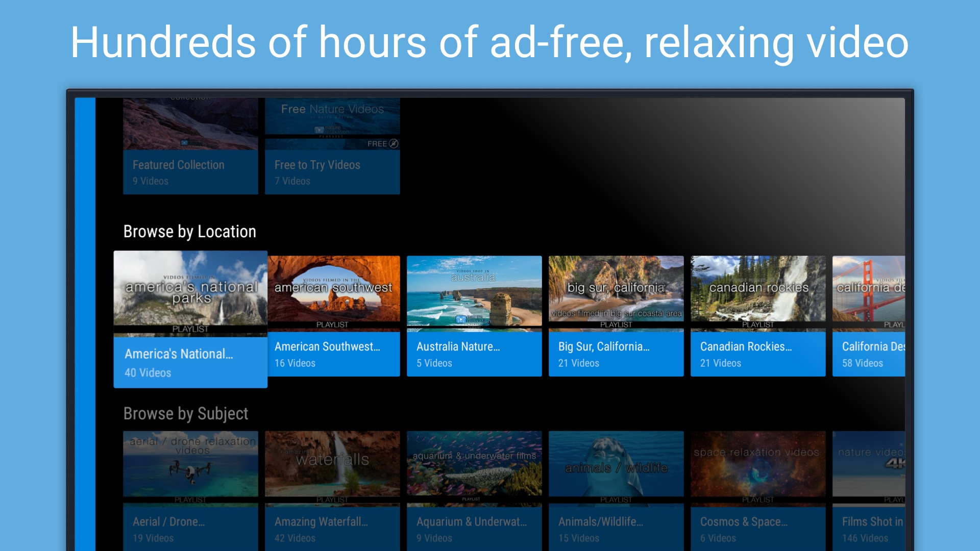Viewport: 980px width, 551px height.
Task: Click the blue navigation sidebar strip
Action: point(85,321)
